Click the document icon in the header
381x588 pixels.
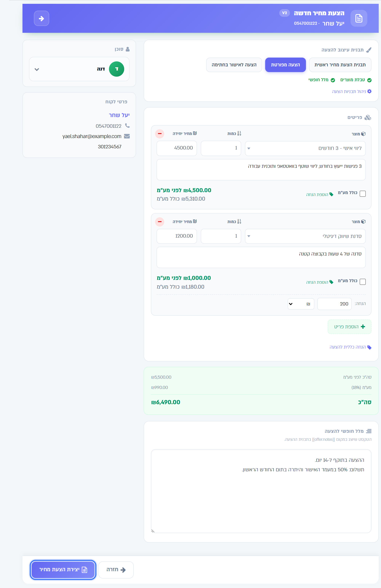359,18
